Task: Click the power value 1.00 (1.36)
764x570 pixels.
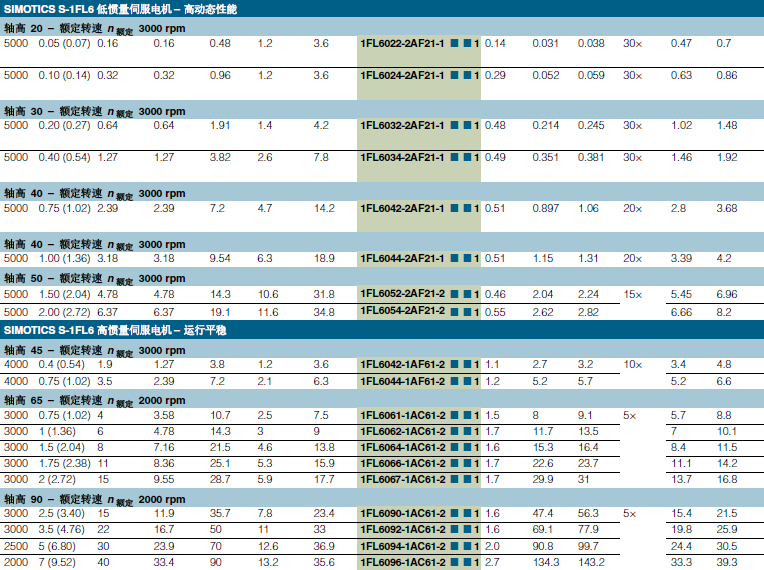Action: pyautogui.click(x=64, y=259)
